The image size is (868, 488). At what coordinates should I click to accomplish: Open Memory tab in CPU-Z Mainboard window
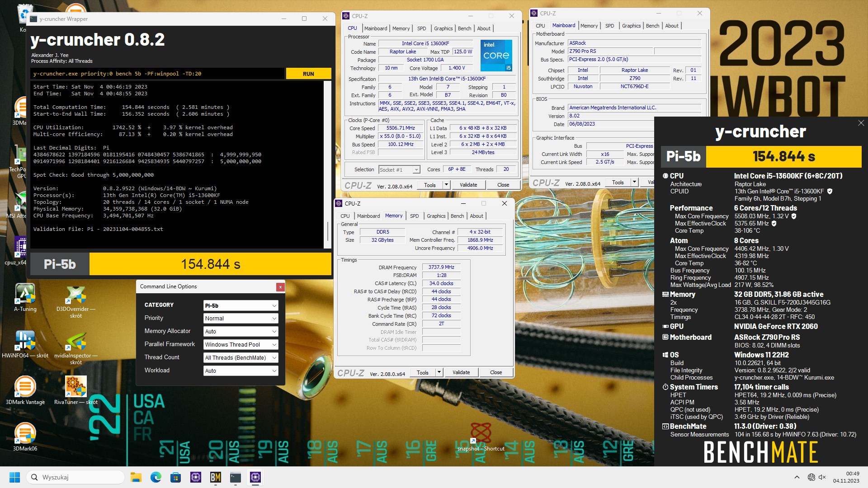tap(589, 26)
